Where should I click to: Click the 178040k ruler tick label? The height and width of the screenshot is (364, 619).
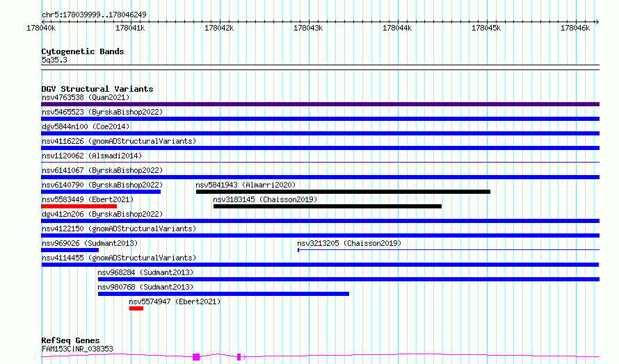point(41,28)
